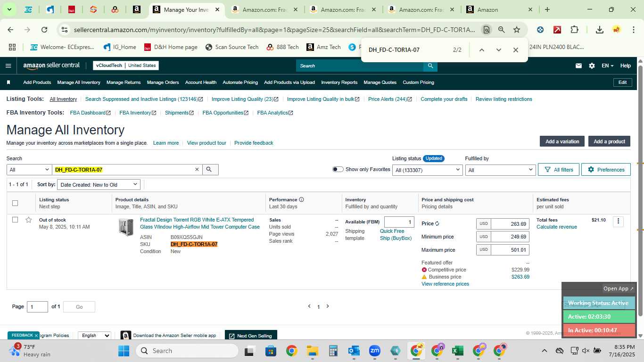Click the Windows Start button
The image size is (644, 362).
124,351
